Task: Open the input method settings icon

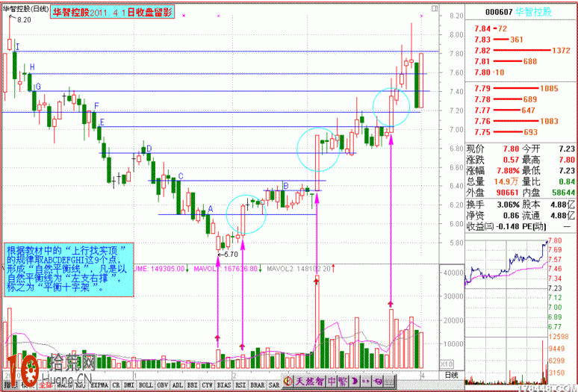Action: (x=378, y=381)
